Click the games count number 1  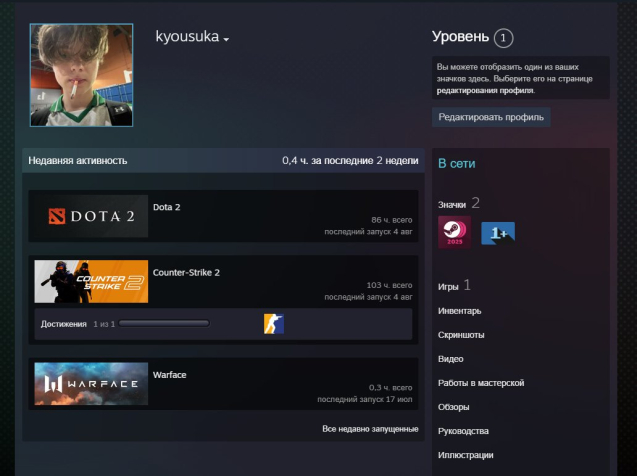[x=467, y=285]
